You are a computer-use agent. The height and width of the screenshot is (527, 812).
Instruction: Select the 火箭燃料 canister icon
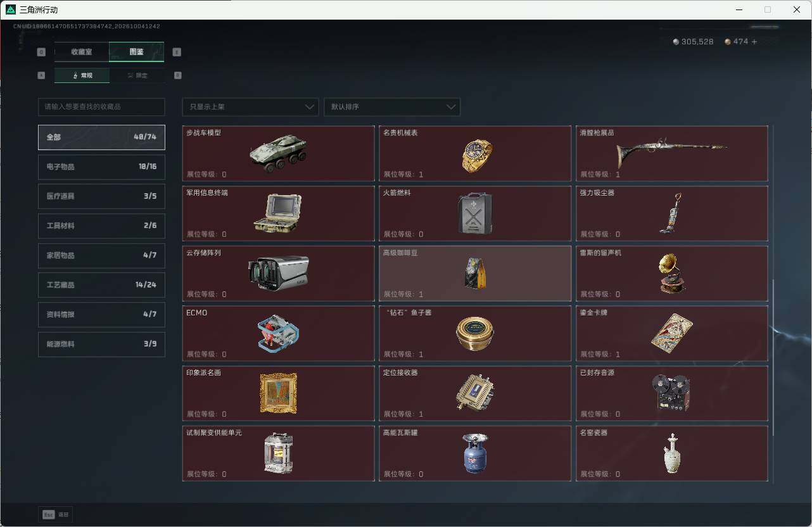(475, 213)
